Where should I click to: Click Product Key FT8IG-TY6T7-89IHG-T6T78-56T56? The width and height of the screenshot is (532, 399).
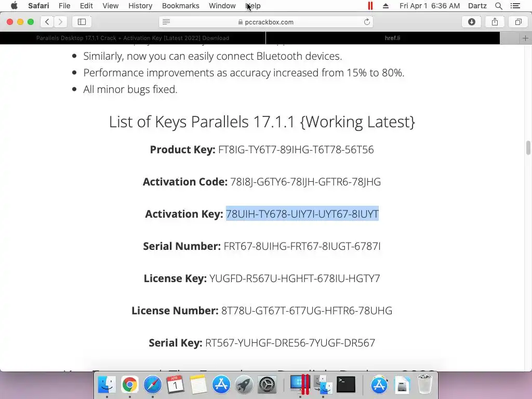click(262, 150)
